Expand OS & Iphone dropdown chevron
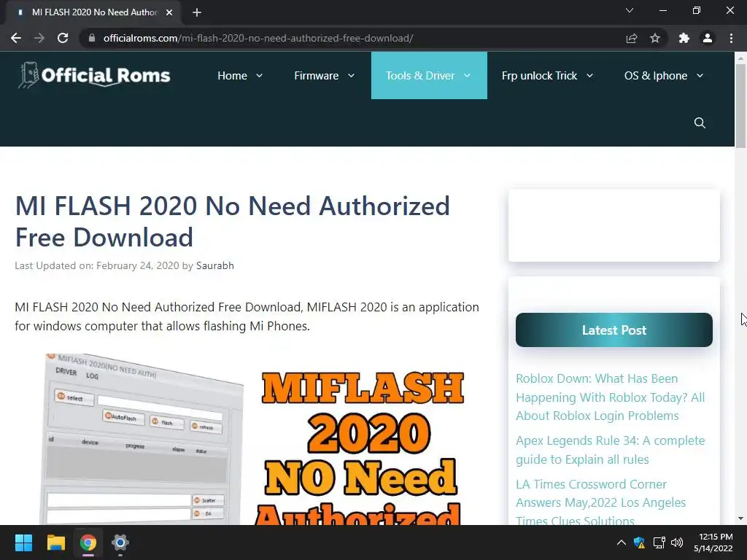The width and height of the screenshot is (747, 560). (x=700, y=76)
